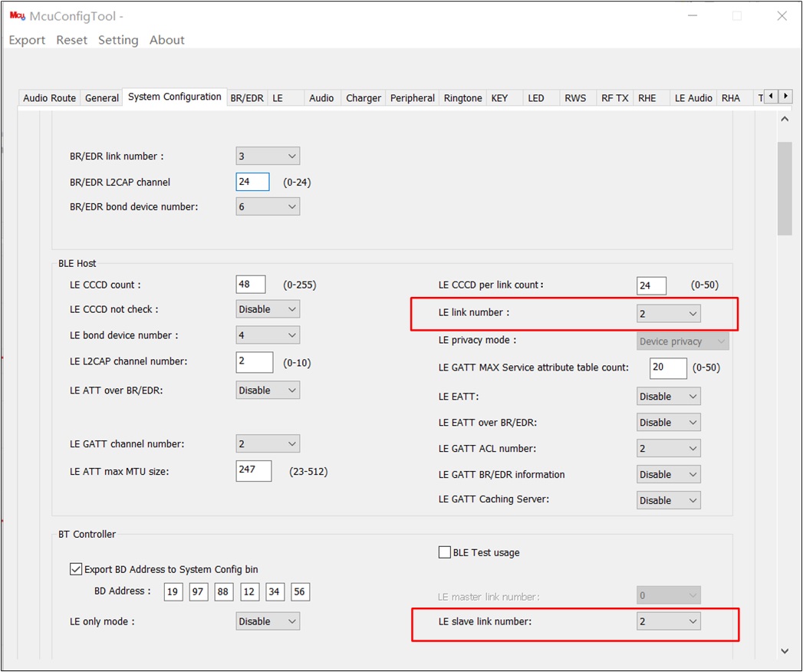
Task: Open the LE CCCD not check dropdown
Action: pos(268,309)
